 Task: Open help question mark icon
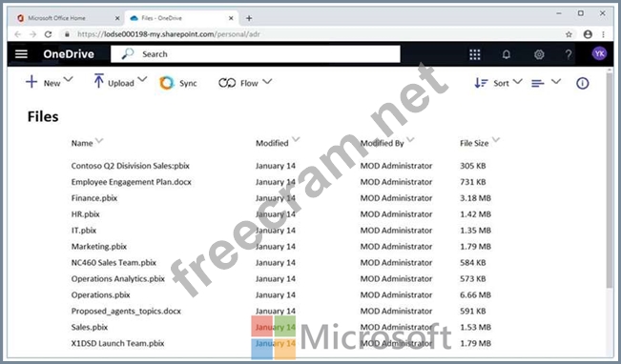click(569, 54)
